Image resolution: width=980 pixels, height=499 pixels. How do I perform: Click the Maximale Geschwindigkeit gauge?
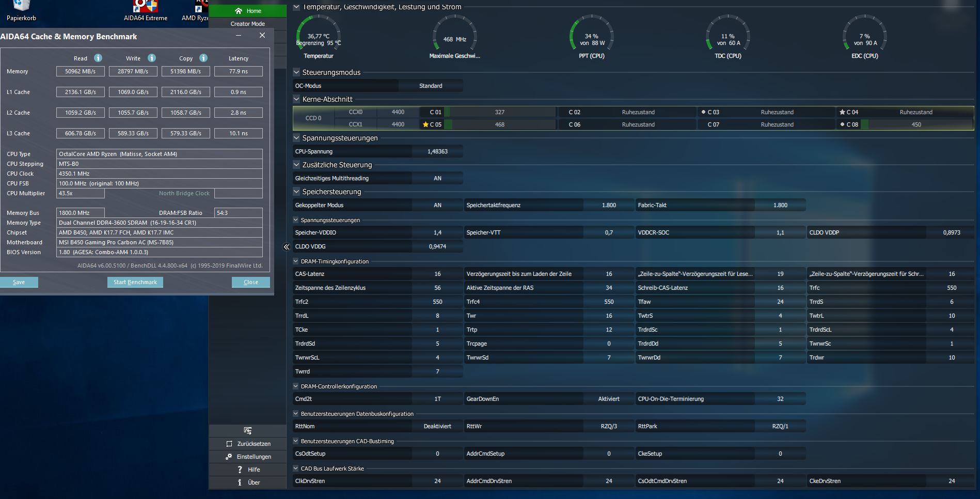click(455, 36)
